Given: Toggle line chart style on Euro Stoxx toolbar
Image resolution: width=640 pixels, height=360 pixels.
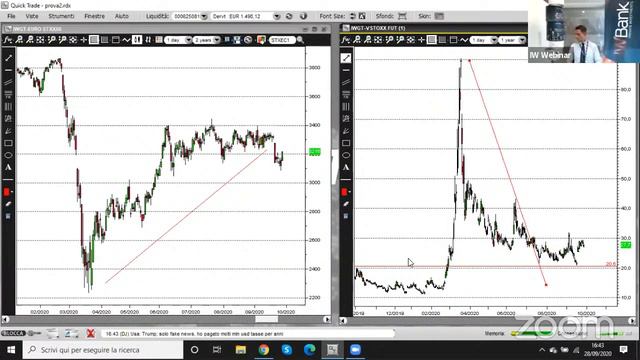Looking at the screenshot, I should point(126,40).
